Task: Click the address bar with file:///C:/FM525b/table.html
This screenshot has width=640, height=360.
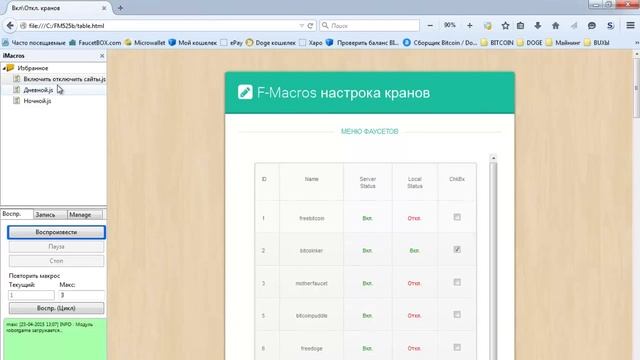Action: tap(163, 26)
